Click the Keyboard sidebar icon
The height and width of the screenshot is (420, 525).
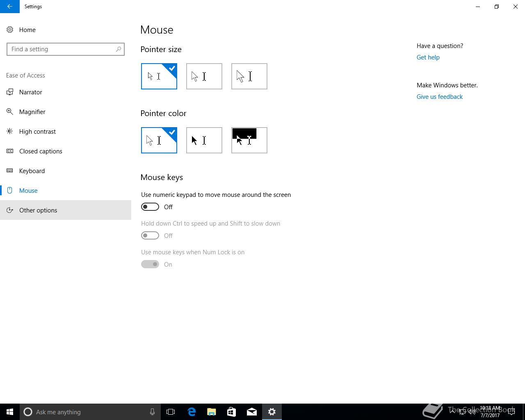(x=10, y=171)
